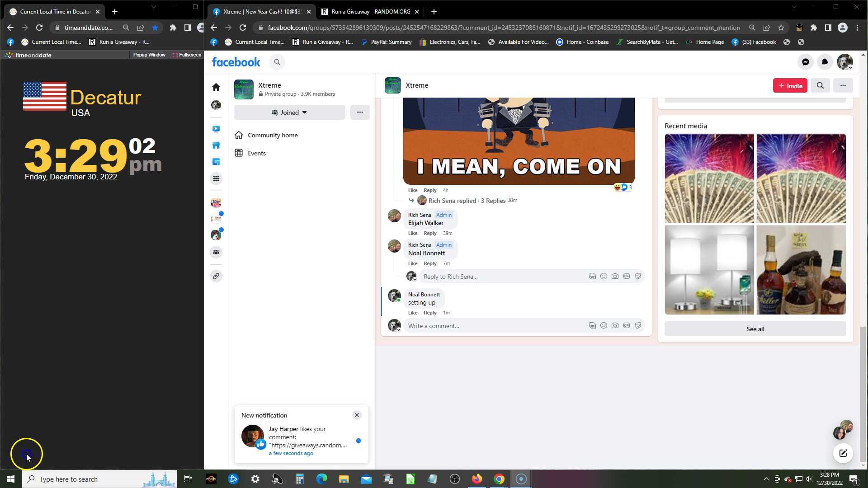The image size is (868, 488).
Task: Click the red Invite button
Action: tap(790, 85)
